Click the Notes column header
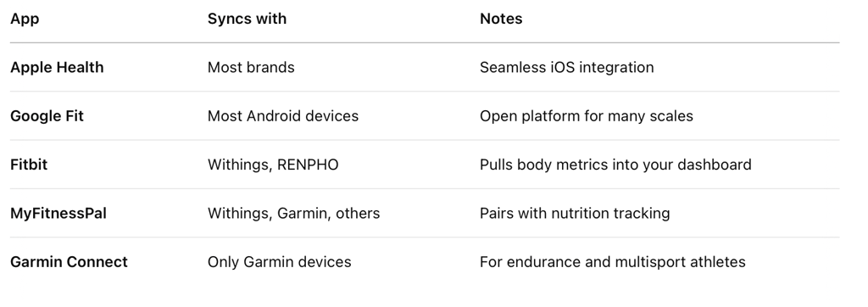Viewport: 868px width, 307px height. pos(501,19)
